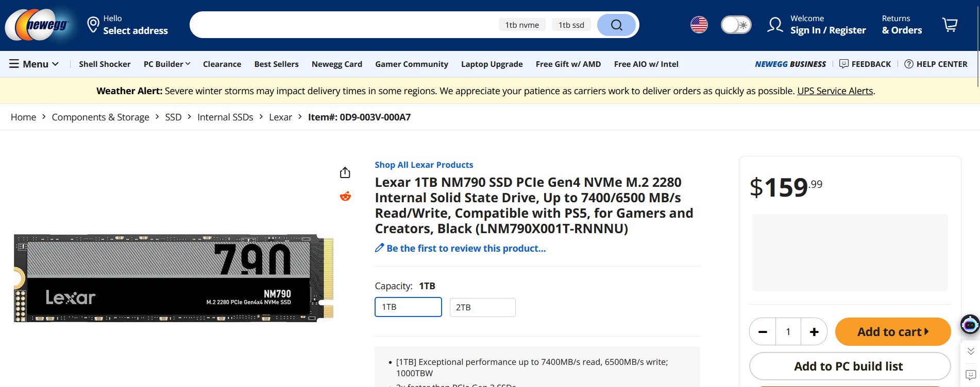Screen dimensions: 980x387
Task: Open Newegg Card page
Action: point(337,64)
